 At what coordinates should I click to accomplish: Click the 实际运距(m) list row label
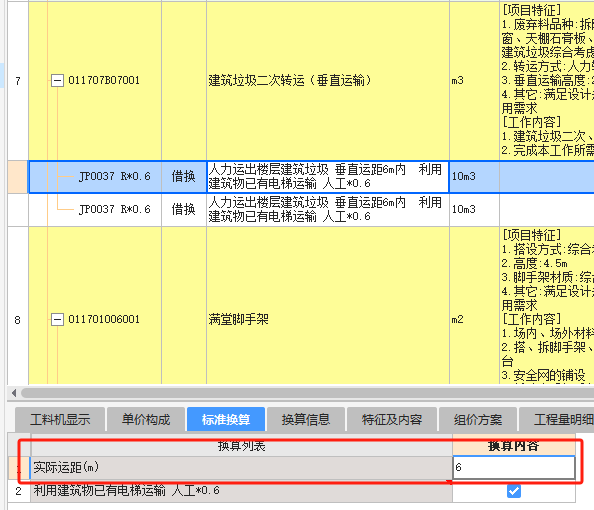[241, 468]
